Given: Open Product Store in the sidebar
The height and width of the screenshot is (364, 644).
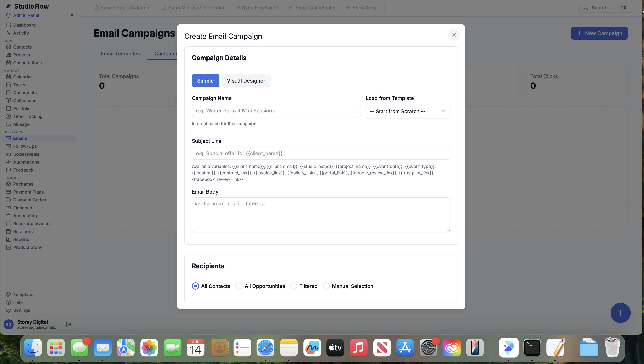Looking at the screenshot, I should [x=27, y=247].
